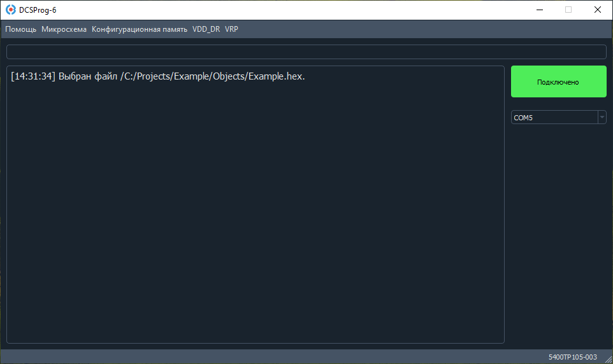Expand the COM port dropdown arrow

(x=602, y=117)
